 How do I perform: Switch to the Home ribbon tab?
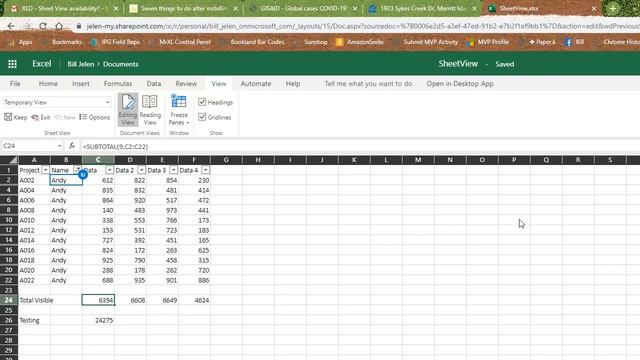48,84
